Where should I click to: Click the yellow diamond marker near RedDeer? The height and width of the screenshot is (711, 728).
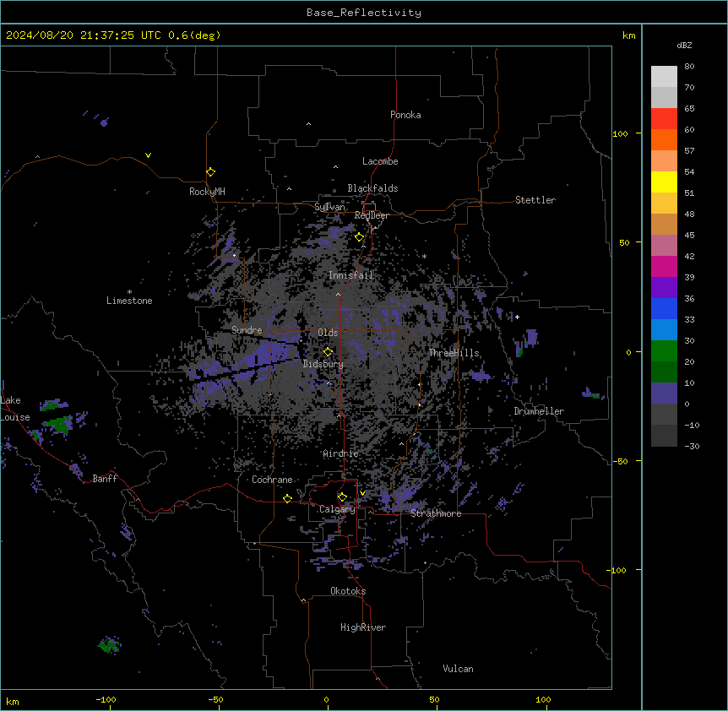359,237
